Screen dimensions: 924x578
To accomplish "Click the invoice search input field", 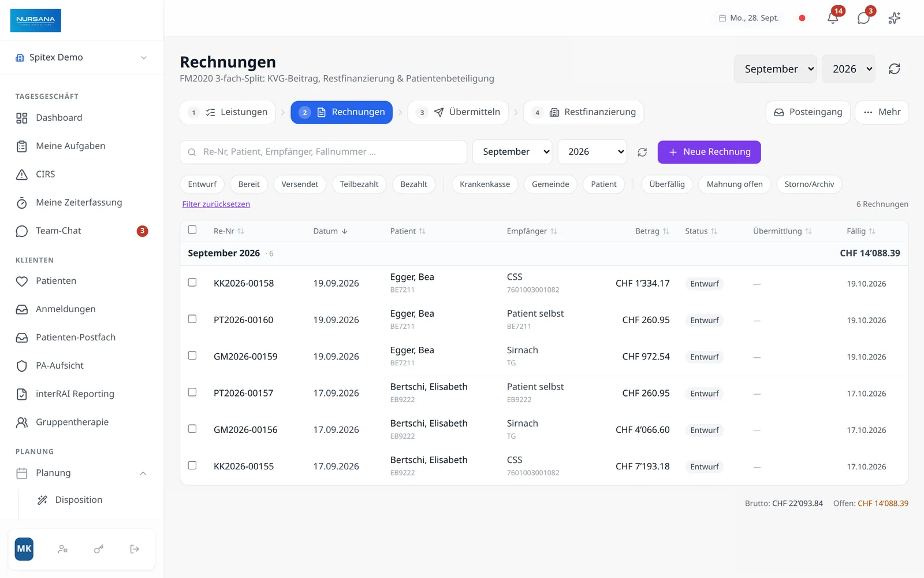I will 323,152.
